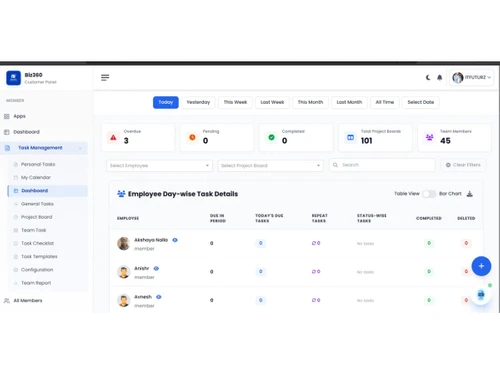Open the chatbot assistant icon
Screen dimensions: 500x375
click(481, 295)
